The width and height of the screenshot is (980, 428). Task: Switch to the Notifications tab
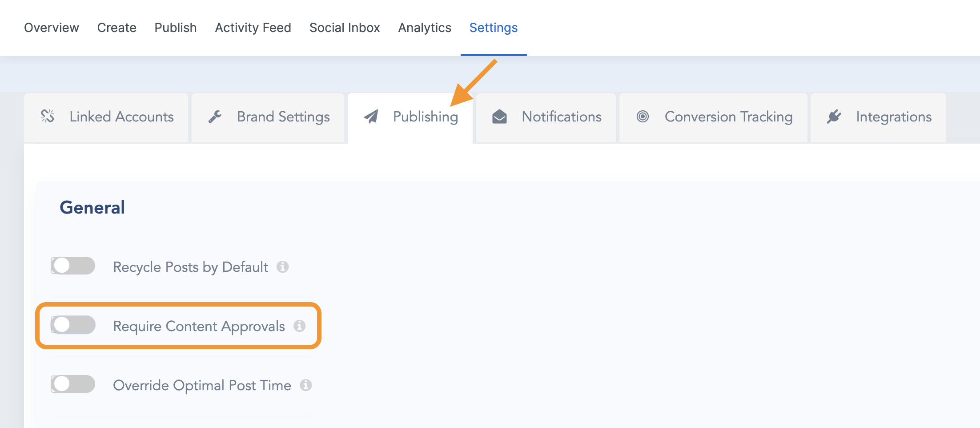pyautogui.click(x=561, y=117)
